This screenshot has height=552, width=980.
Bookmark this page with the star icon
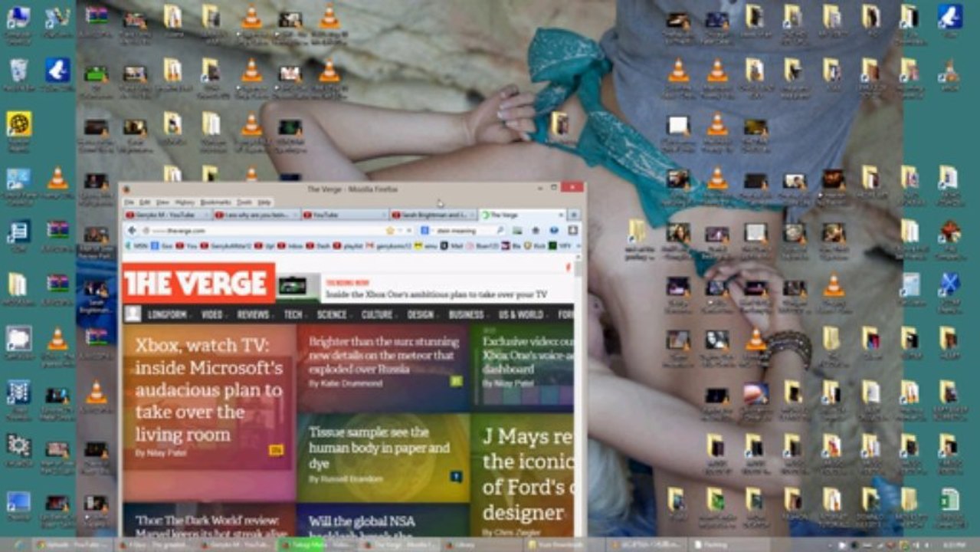(x=390, y=230)
